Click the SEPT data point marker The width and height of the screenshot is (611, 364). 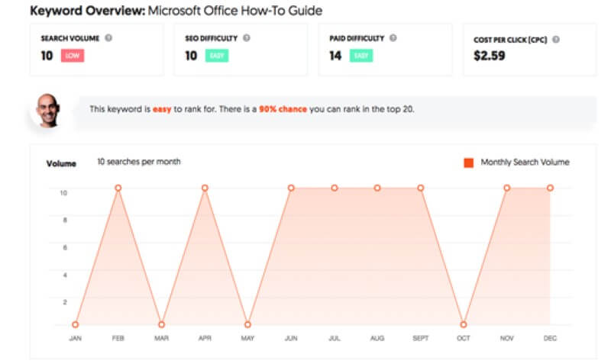420,188
